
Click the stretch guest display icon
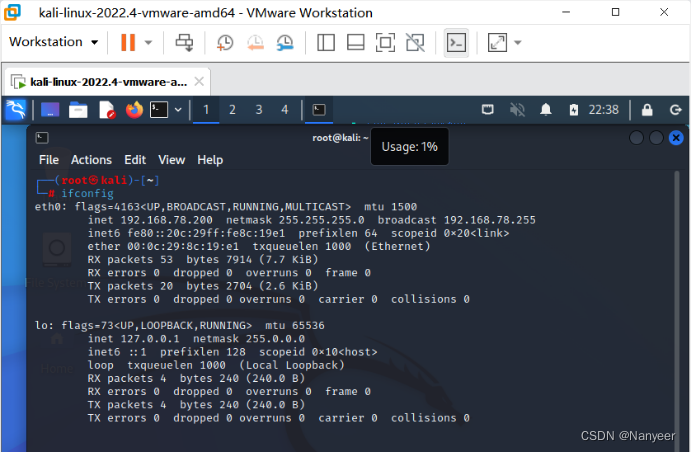click(x=497, y=42)
